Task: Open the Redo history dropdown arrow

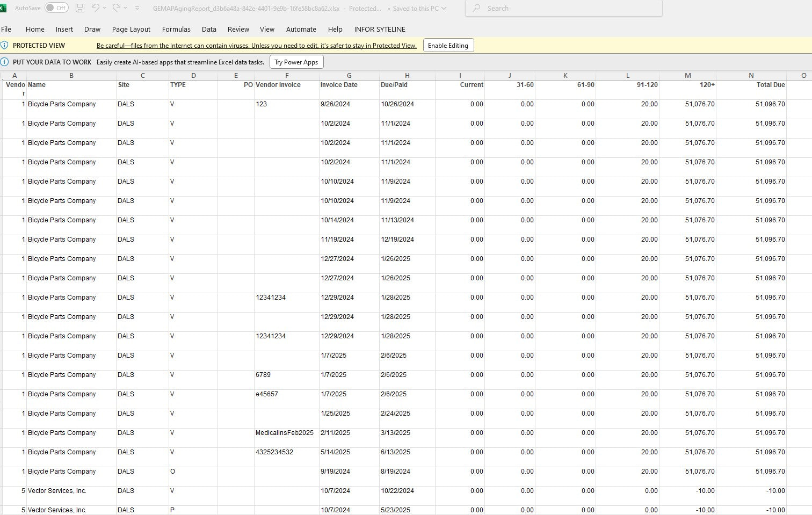Action: point(125,8)
